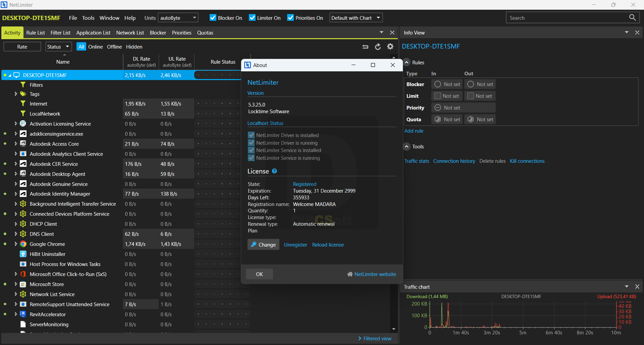Toggle the Blocker On checkbox

coord(213,18)
